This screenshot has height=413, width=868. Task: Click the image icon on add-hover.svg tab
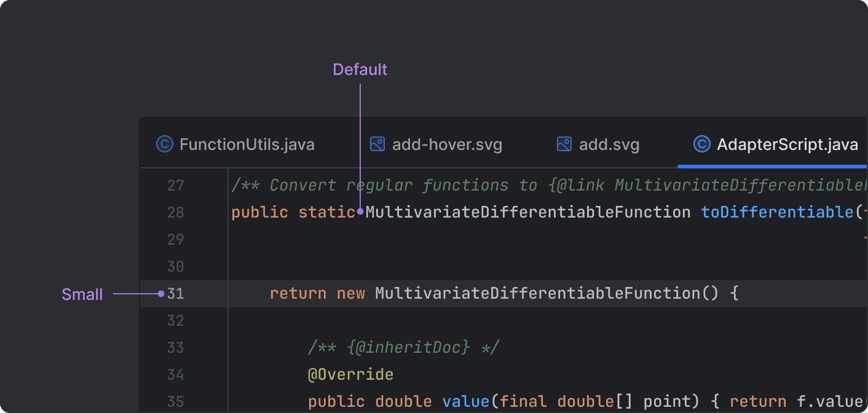(x=377, y=144)
